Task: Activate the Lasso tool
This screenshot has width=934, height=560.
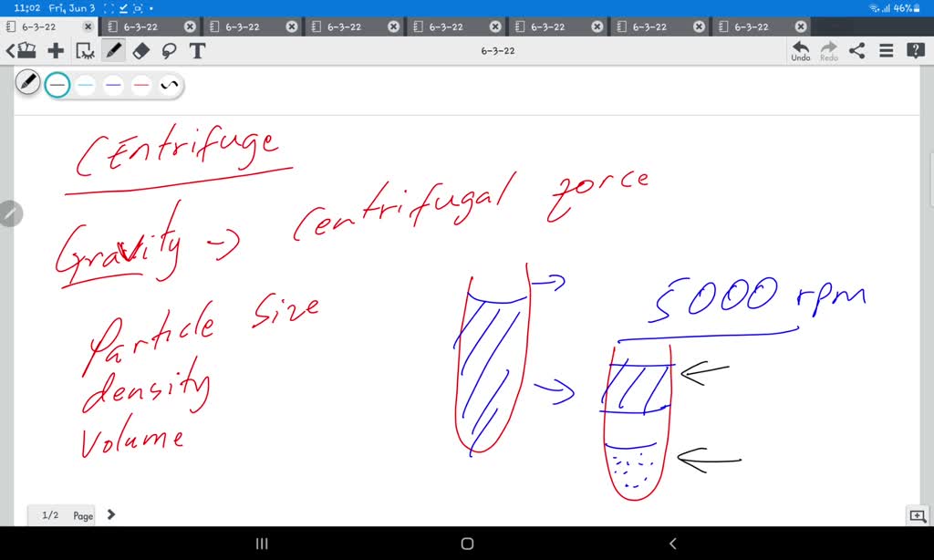Action: (x=169, y=51)
